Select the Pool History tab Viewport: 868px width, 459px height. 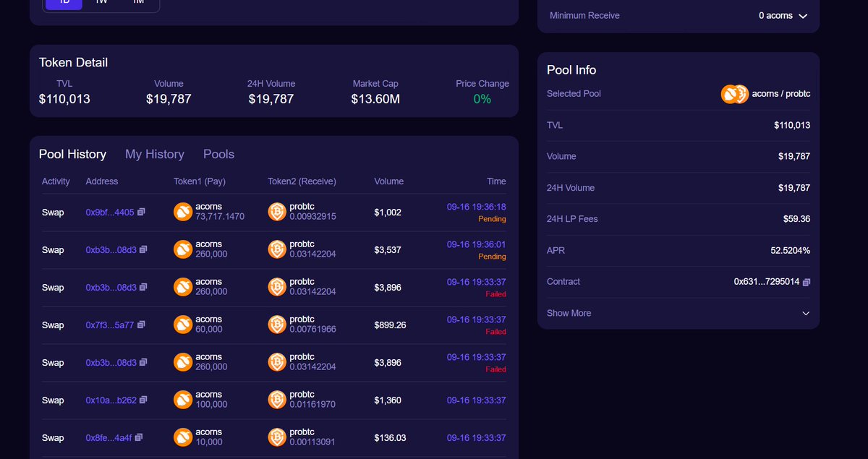pos(72,154)
